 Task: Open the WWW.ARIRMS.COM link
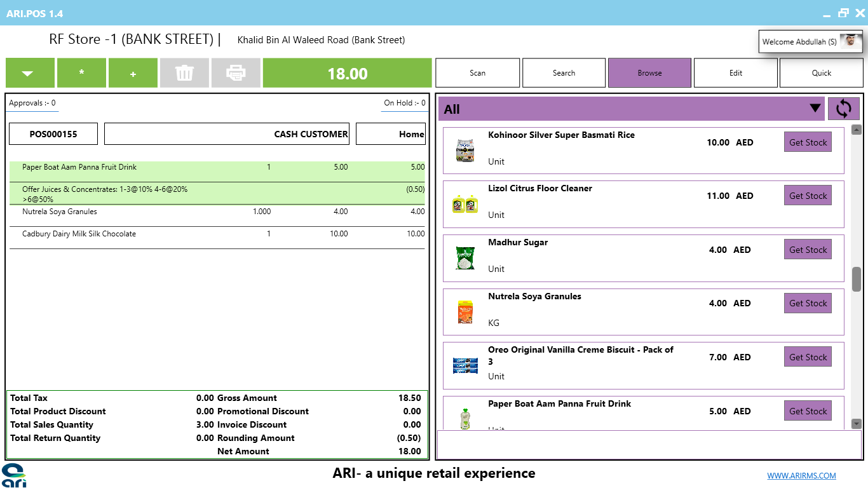point(801,475)
